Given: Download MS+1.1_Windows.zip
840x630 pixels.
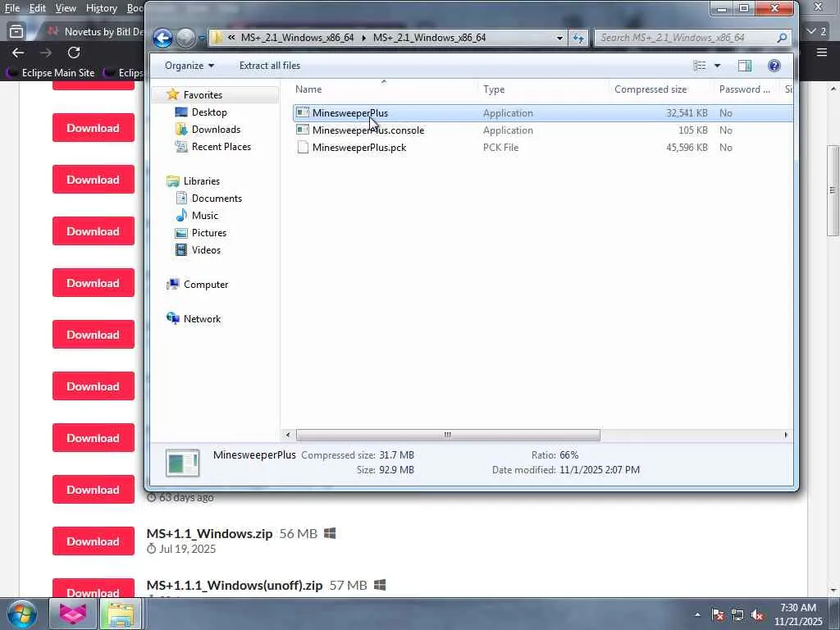Looking at the screenshot, I should (x=94, y=541).
